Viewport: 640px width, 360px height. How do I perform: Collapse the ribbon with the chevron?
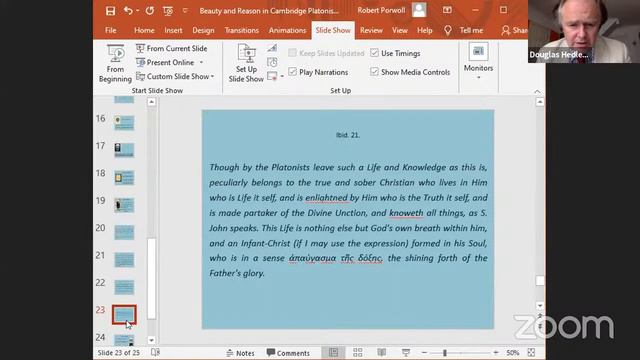click(537, 91)
